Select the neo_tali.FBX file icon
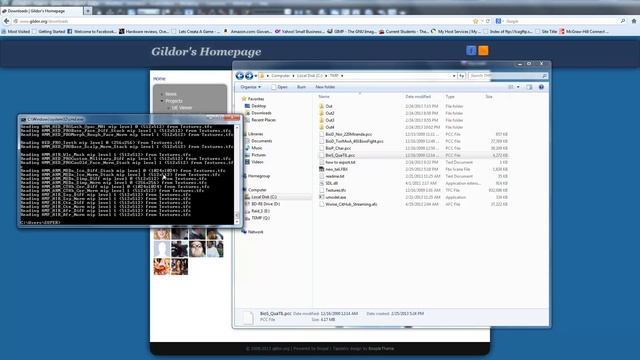Viewport: 640px width, 360px height. (321, 169)
